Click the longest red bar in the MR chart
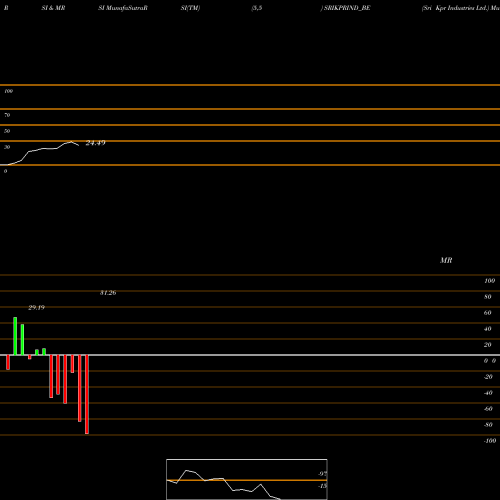Image resolution: width=500 pixels, height=500 pixels. 87,394
